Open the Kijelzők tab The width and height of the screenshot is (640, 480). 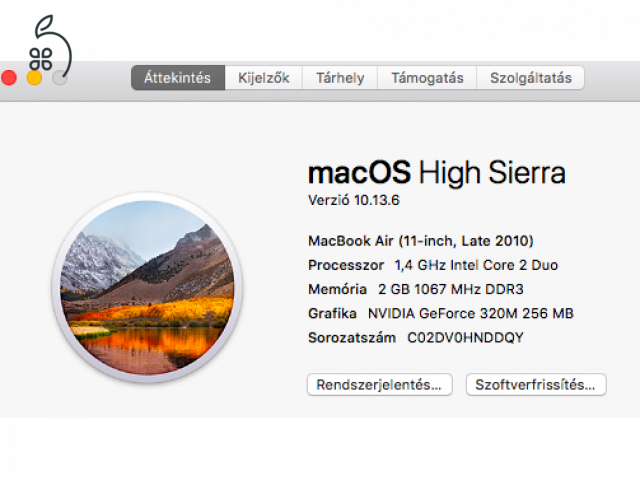[264, 78]
